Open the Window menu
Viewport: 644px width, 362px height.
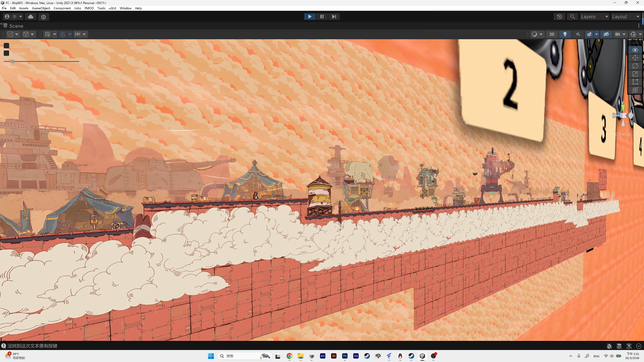pos(125,8)
